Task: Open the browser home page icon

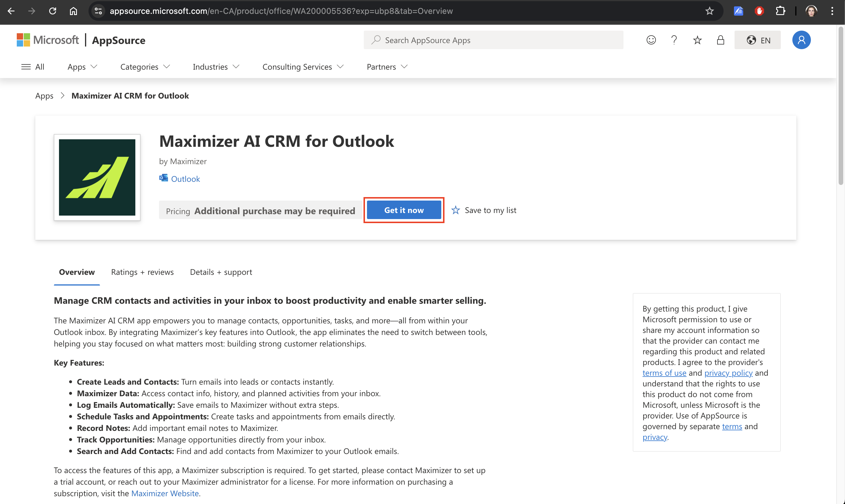Action: point(73,11)
